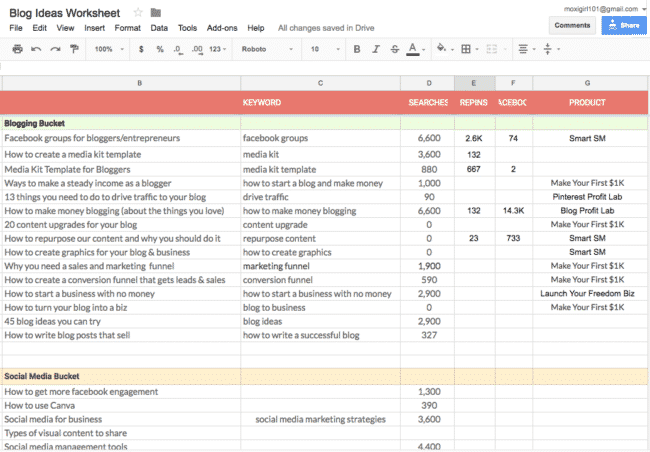Open the Help menu

pyautogui.click(x=256, y=28)
